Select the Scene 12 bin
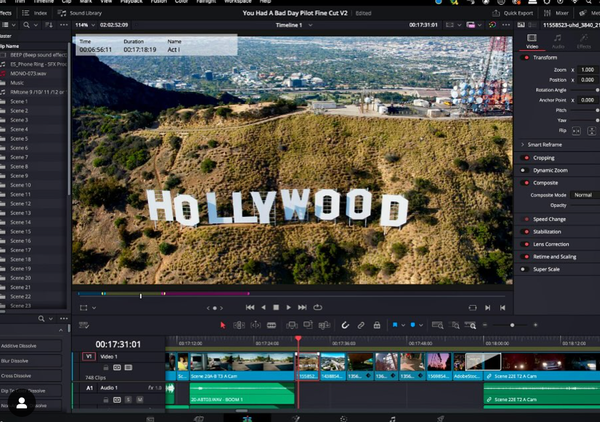600x422 pixels. click(34, 204)
